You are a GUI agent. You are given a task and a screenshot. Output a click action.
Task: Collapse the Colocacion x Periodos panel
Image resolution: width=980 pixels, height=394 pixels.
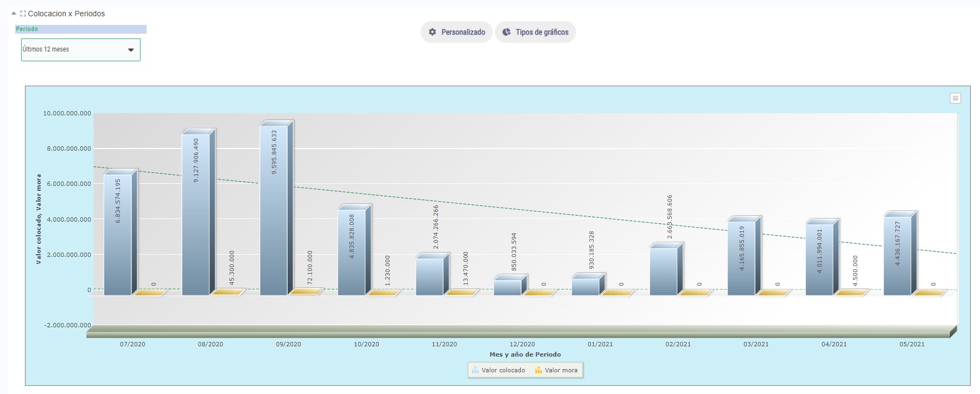point(14,14)
